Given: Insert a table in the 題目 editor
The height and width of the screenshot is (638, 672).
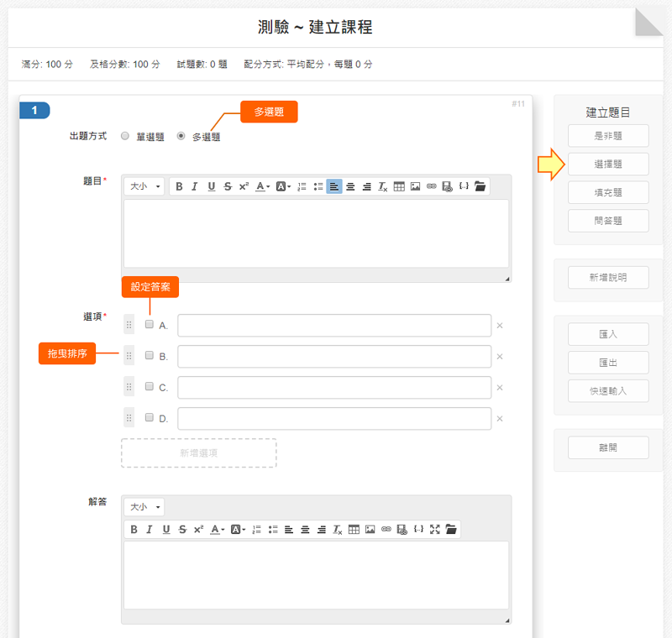Looking at the screenshot, I should 399,186.
